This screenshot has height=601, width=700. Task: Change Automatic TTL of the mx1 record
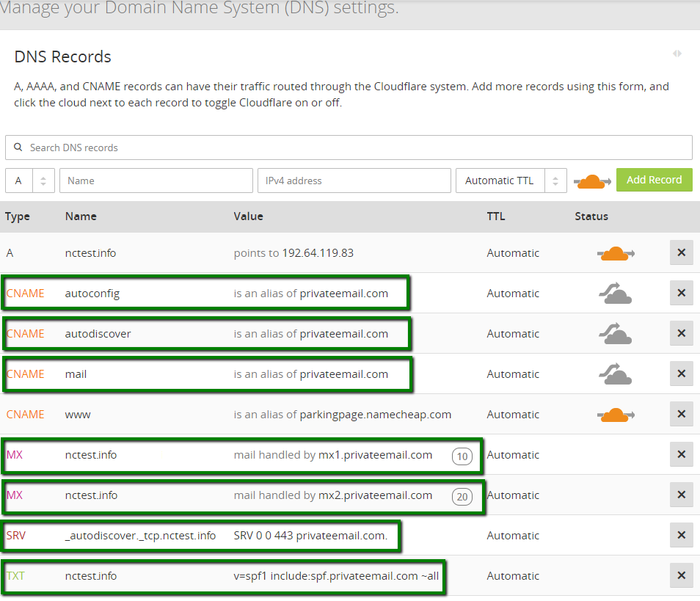point(513,454)
